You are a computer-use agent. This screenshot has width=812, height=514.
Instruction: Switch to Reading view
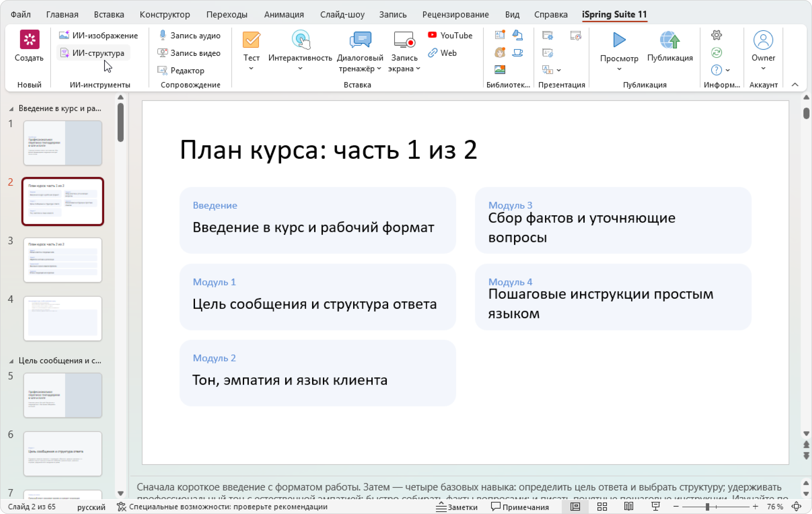click(629, 507)
